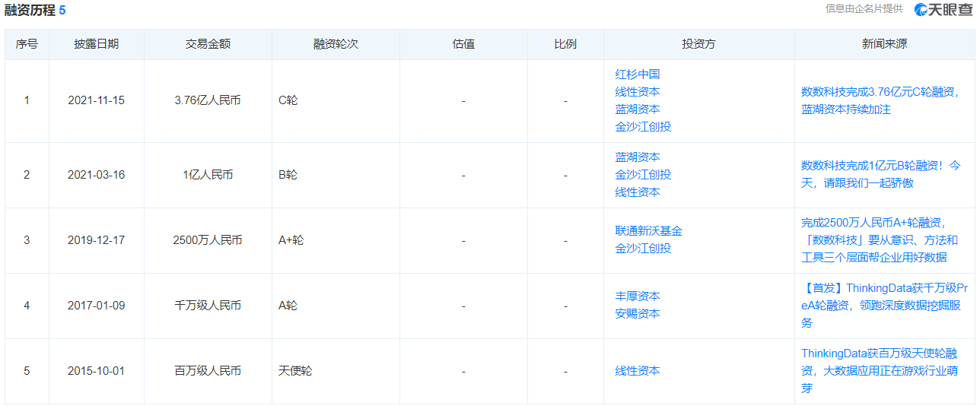Select amount cell 千万级人民币

point(208,306)
